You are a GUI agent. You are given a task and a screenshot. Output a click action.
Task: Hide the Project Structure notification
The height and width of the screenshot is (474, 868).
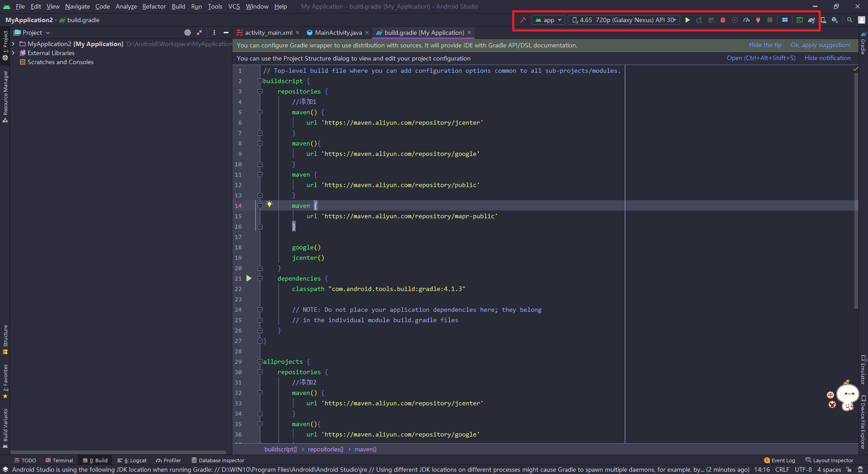(x=827, y=58)
